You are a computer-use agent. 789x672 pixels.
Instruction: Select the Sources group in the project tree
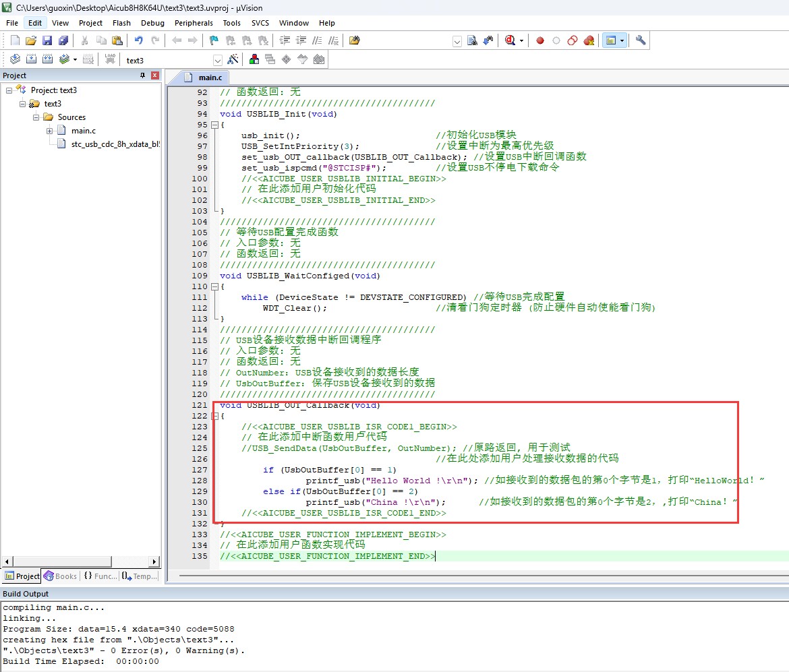(71, 118)
